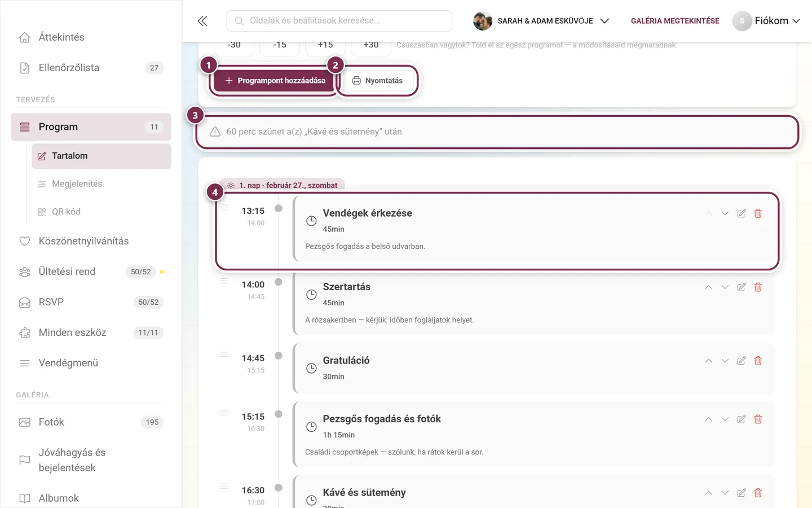Collapse the sidebar with double-chevron icon
Screen dimensions: 812x508
point(202,21)
